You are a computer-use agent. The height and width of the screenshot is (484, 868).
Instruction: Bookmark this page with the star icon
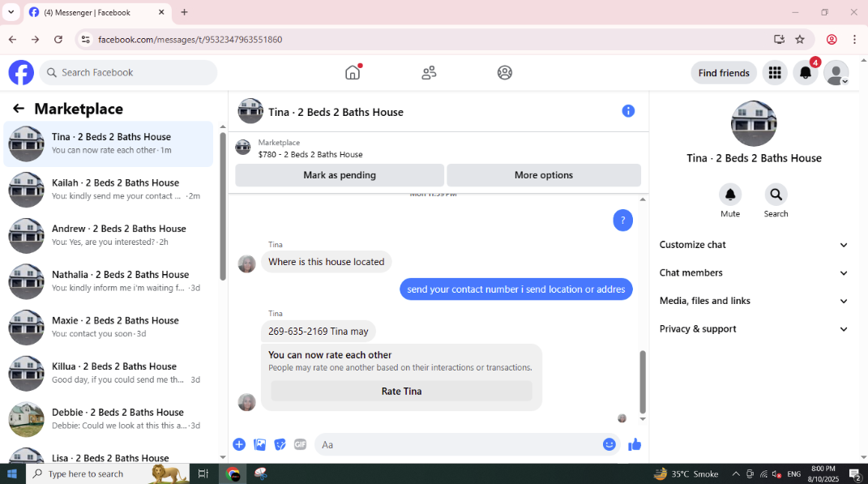pos(800,39)
